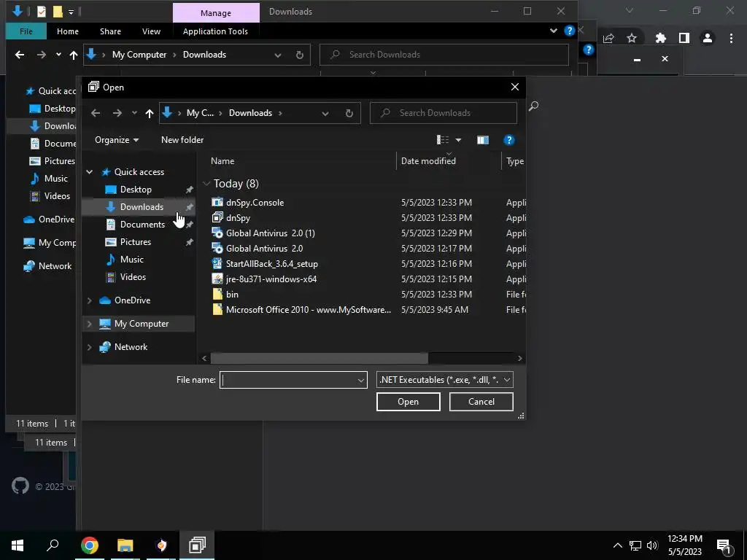Open the File name history dropdown
747x560 pixels.
click(x=360, y=380)
